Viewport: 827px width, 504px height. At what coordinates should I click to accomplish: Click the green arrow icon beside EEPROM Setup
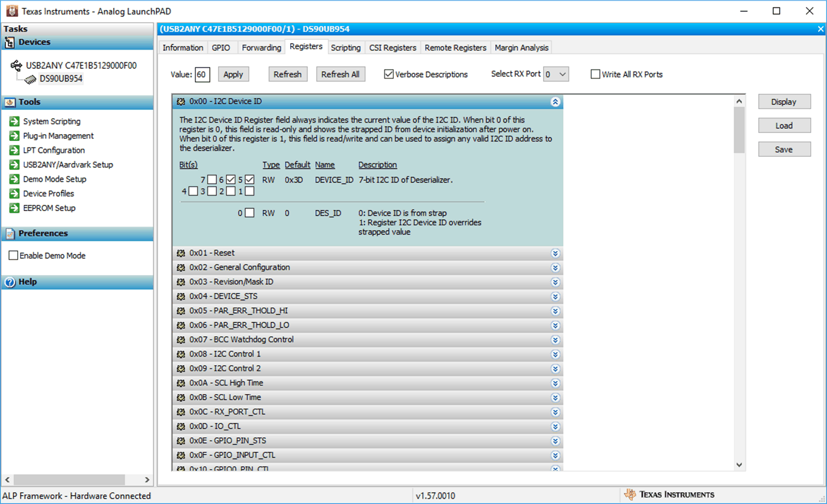(x=14, y=207)
